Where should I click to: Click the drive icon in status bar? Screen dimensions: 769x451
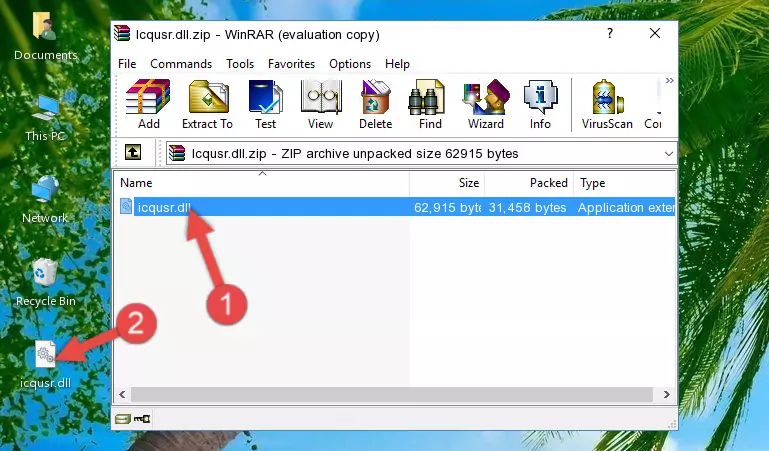point(123,419)
